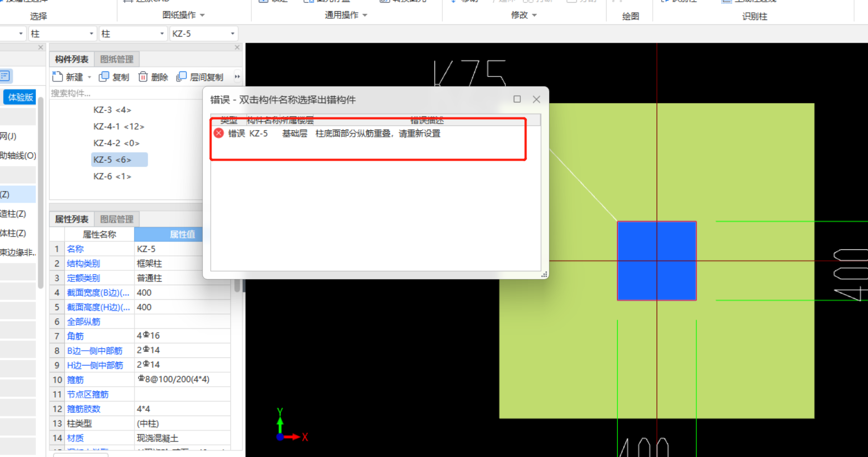Click the 截面高度(H边) value 400
Viewport: 868px width, 457px height.
[182, 307]
